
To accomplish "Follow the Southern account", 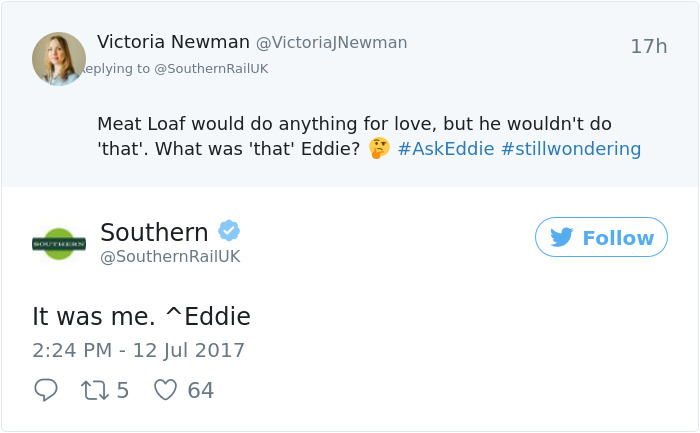I will point(601,238).
